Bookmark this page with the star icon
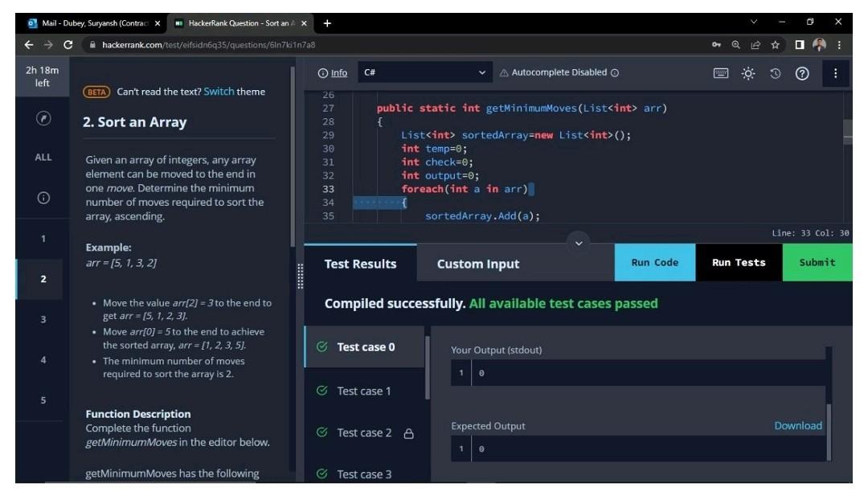This screenshot has height=504, width=868. pyautogui.click(x=775, y=45)
